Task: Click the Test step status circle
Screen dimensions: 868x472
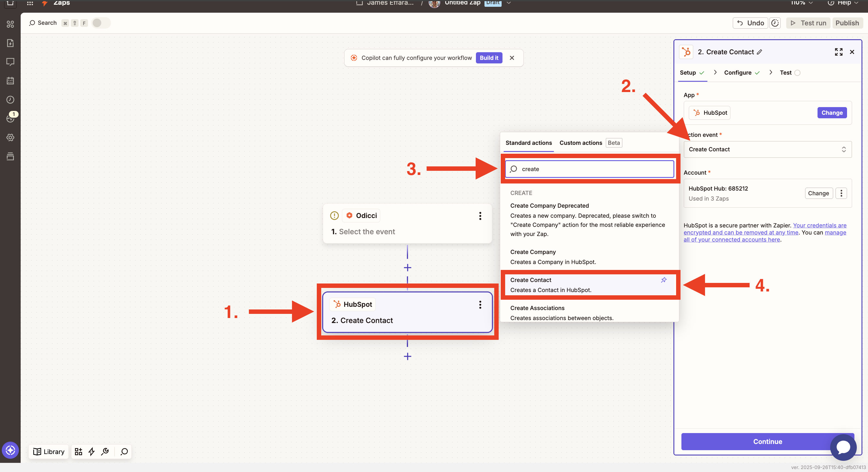Action: [x=797, y=73]
